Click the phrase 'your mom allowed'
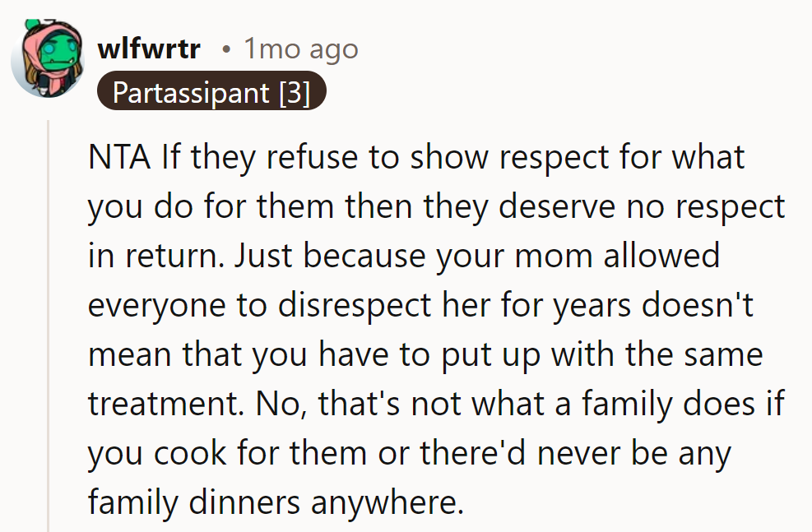 (578, 256)
